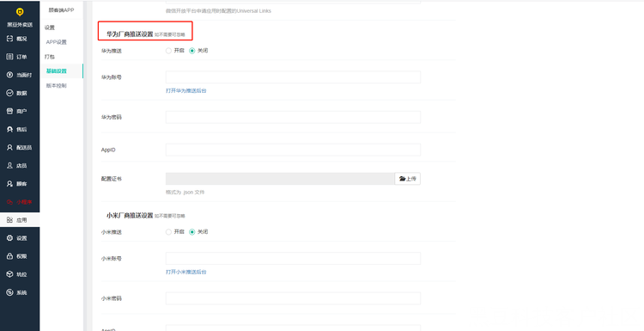Click the grey 配置证书 file path field
644x331 pixels.
point(280,179)
